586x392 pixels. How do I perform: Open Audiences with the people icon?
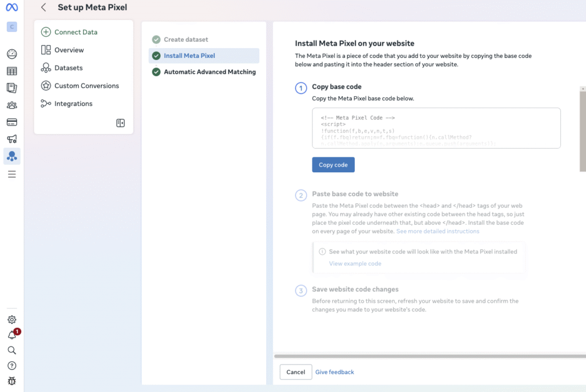point(11,105)
